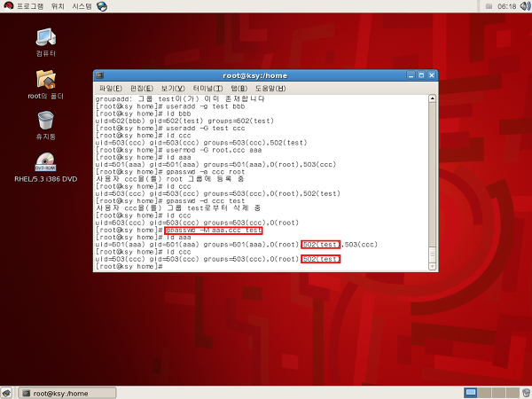Open the terminal 탭(B) menu
The image size is (532, 399).
click(x=239, y=89)
